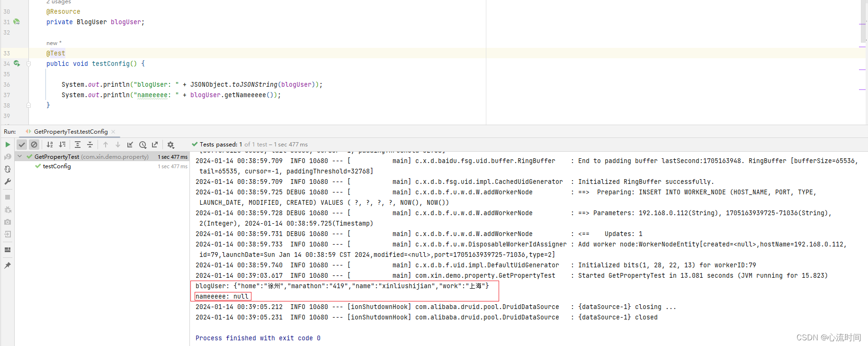
Task: Click the @Resource annotation text
Action: 63,11
